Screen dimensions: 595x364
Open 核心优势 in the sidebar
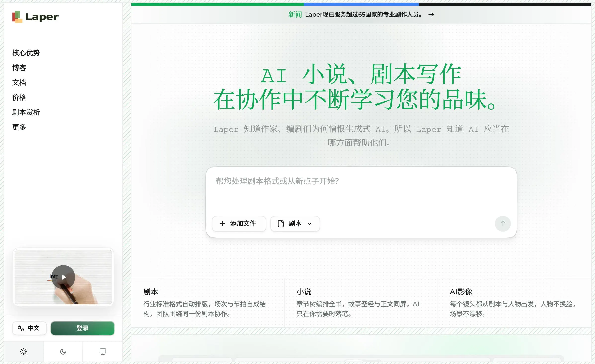pyautogui.click(x=26, y=53)
